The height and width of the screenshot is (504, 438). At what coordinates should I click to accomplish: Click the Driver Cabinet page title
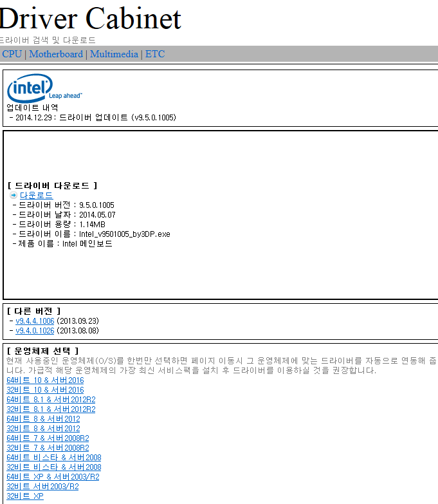tap(90, 18)
